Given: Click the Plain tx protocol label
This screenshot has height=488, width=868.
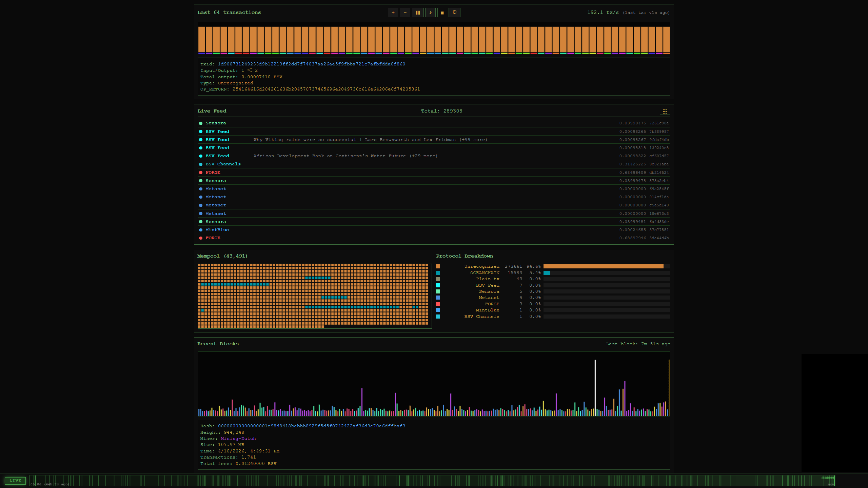Looking at the screenshot, I should point(488,279).
